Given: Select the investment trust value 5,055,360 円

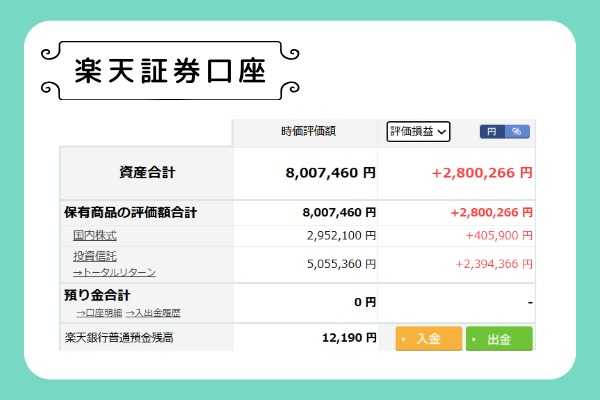Looking at the screenshot, I should pos(341,264).
